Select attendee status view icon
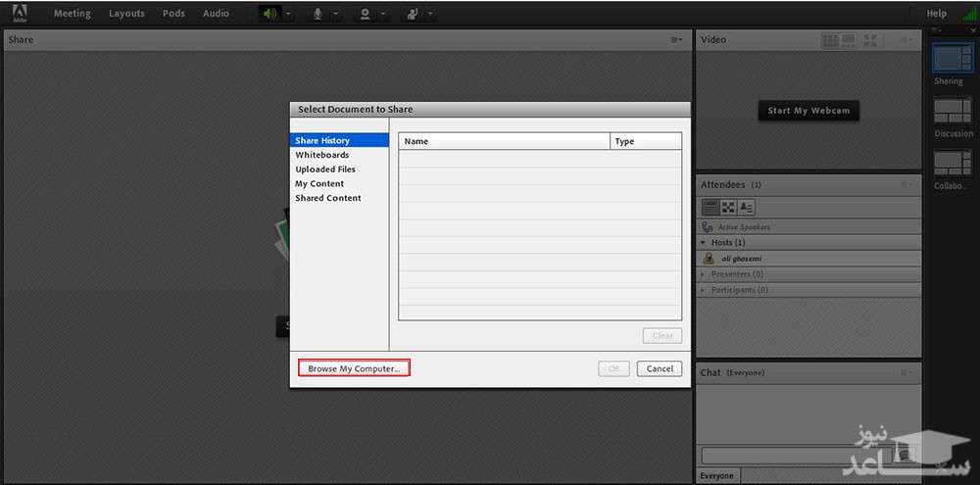Screen dimensions: 980x485 pyautogui.click(x=746, y=207)
